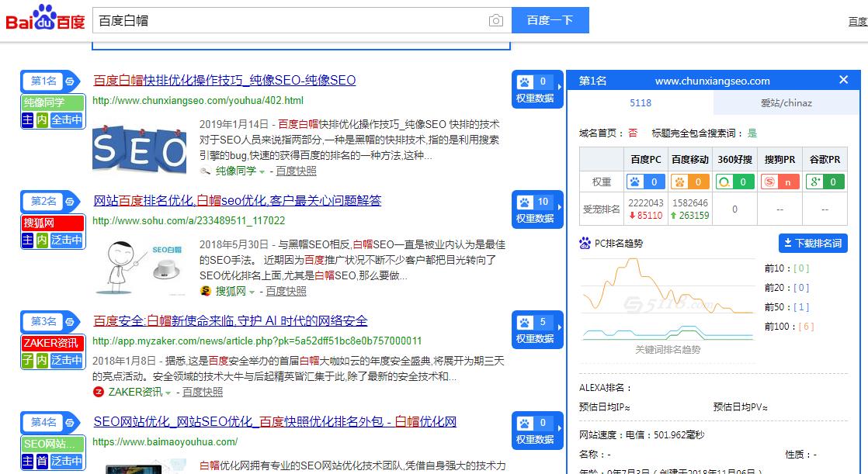Screen dimensions: 868x474
Task: Click the green SEO网站... site tag
Action: pos(53,444)
